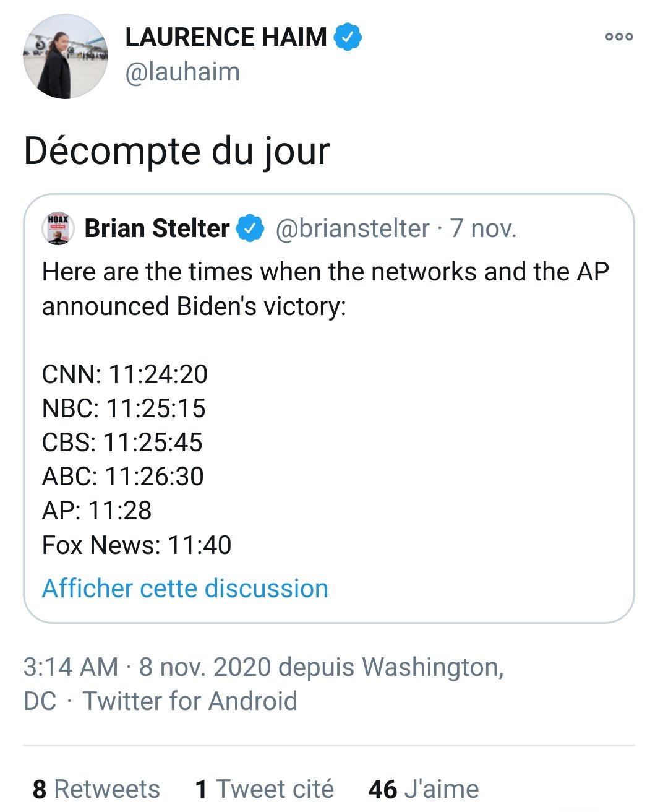Open the Brian Stelter display name
663x812 pixels.
click(157, 228)
